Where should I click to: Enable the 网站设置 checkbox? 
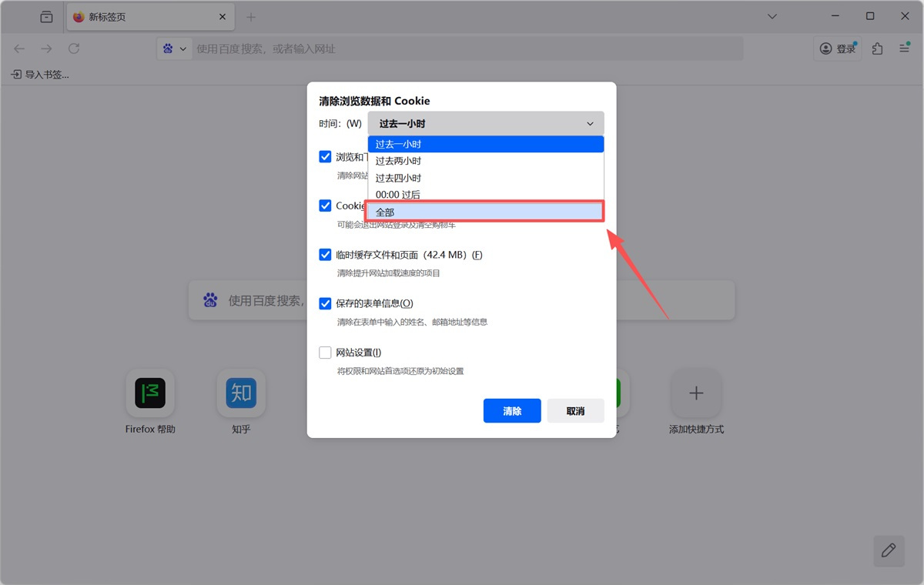click(x=325, y=353)
